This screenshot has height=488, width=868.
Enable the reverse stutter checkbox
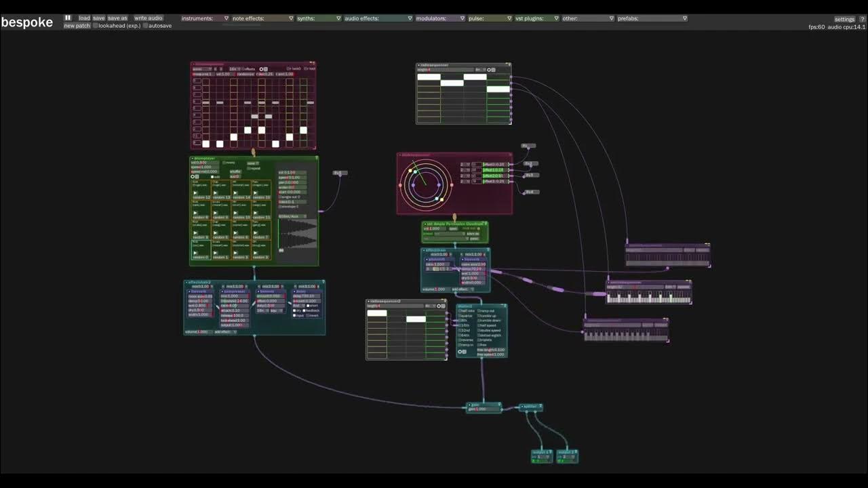(x=460, y=340)
